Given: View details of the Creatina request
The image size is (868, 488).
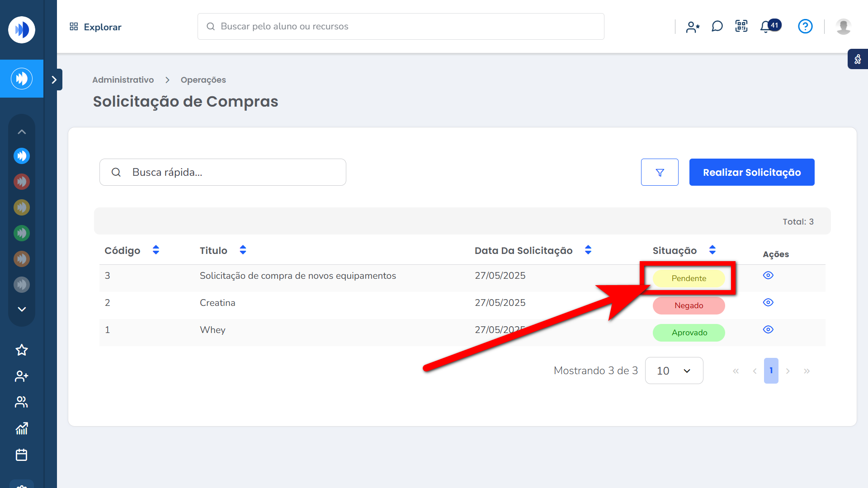Looking at the screenshot, I should click(768, 303).
